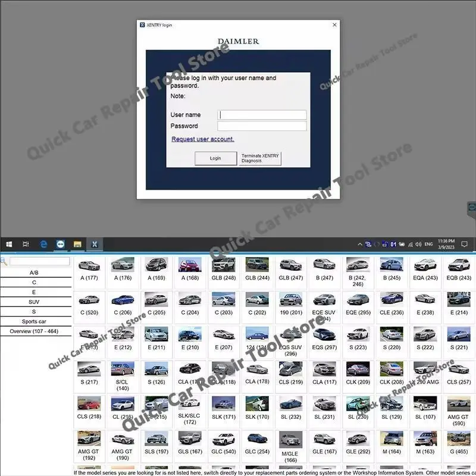Select the A/B class category
Image resolution: width=476 pixels, height=476 pixels.
34,273
